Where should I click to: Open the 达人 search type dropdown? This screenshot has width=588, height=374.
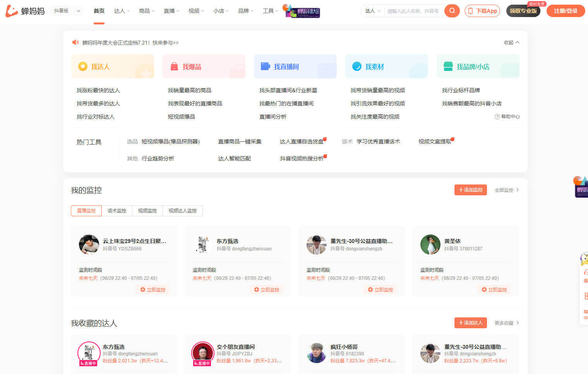click(373, 11)
